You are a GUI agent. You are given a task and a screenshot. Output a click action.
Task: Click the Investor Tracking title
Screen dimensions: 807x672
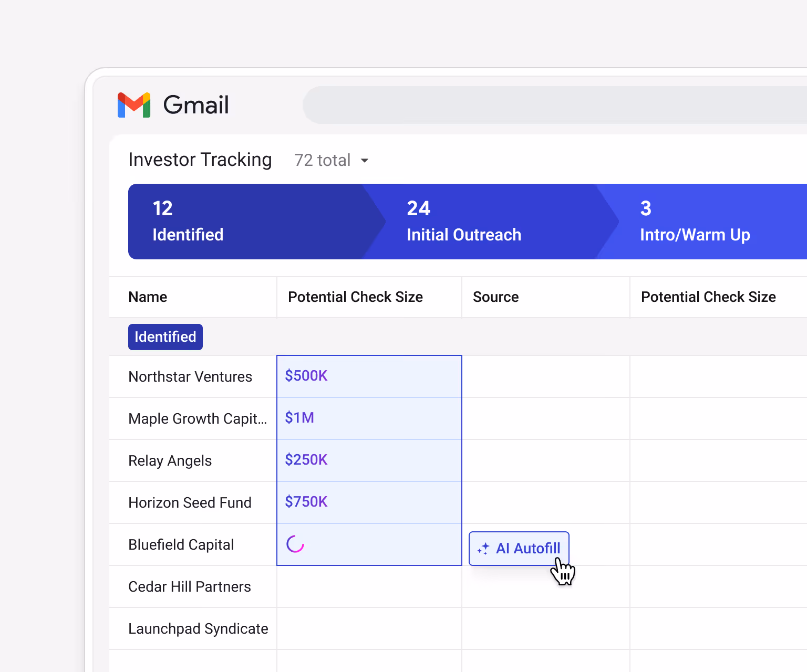[x=200, y=160]
